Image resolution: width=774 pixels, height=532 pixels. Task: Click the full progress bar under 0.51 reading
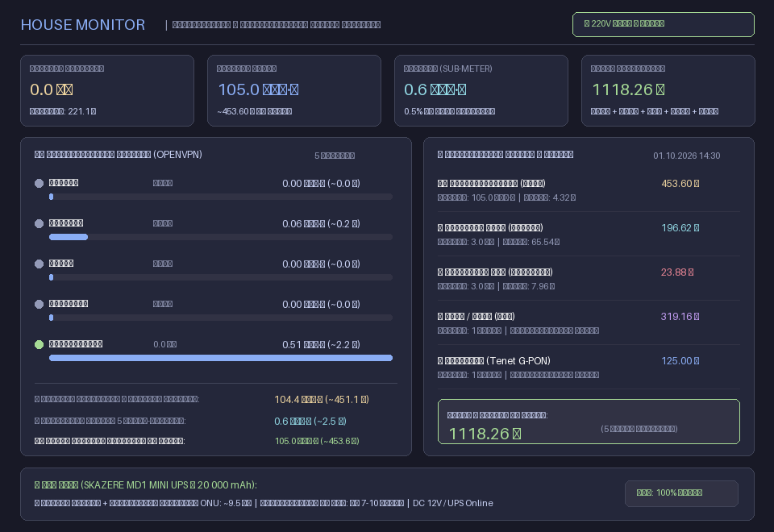pyautogui.click(x=221, y=358)
